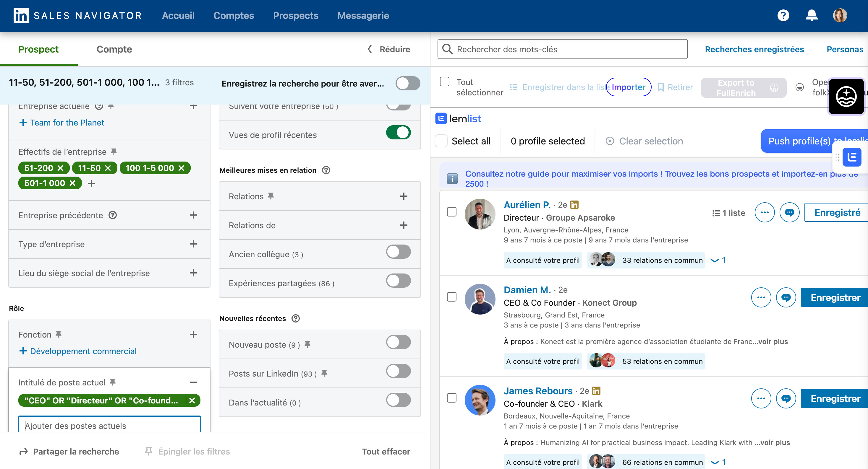Enable the Posts sur LinkedIn toggle

(x=398, y=371)
